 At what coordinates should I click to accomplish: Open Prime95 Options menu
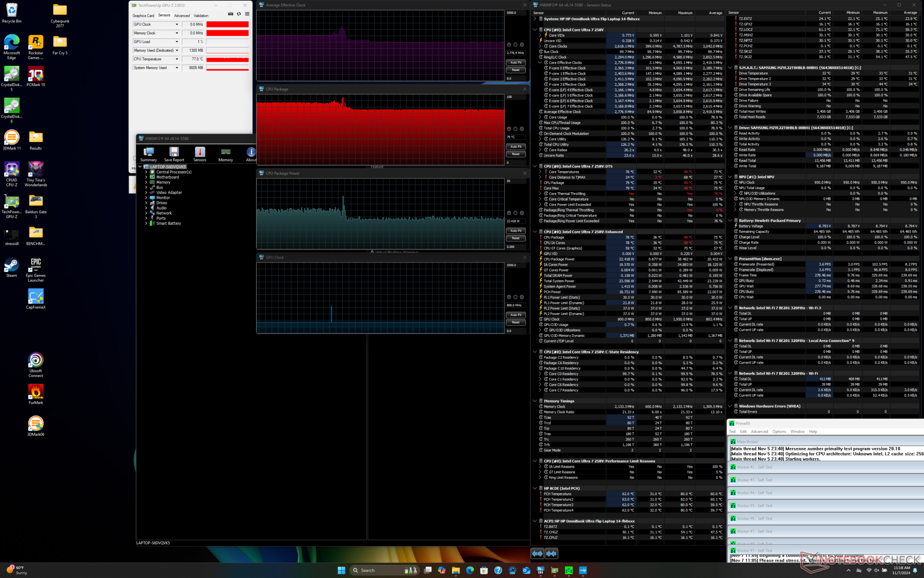coord(779,432)
